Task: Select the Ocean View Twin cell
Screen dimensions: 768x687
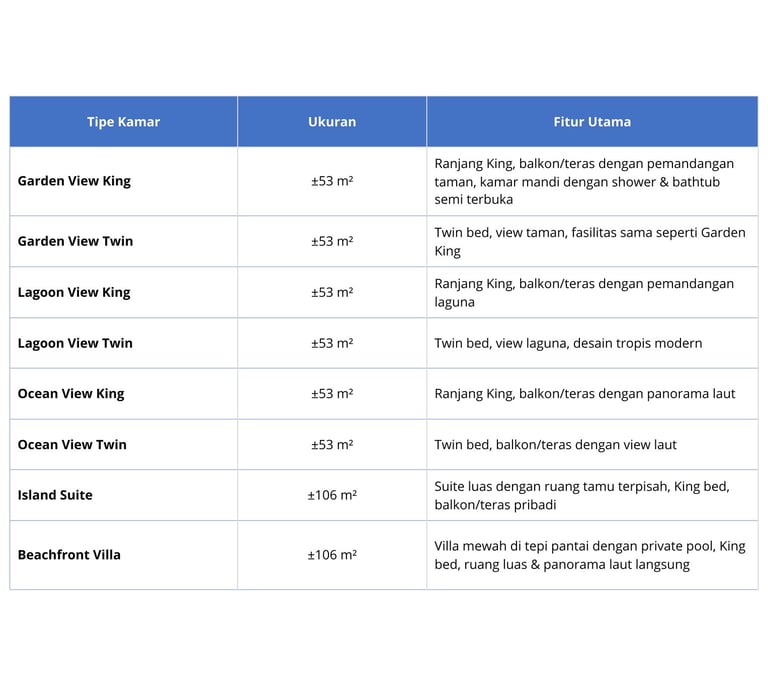Action: point(72,444)
